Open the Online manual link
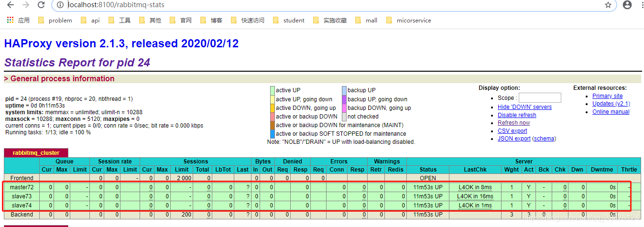 [x=611, y=112]
